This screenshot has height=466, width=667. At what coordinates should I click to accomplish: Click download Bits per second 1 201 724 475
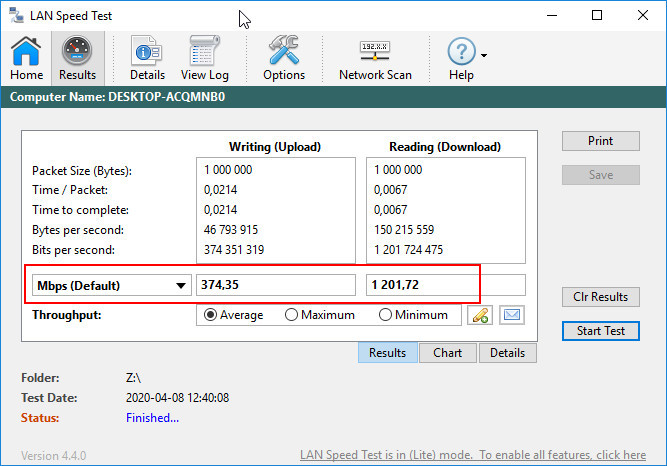click(408, 250)
